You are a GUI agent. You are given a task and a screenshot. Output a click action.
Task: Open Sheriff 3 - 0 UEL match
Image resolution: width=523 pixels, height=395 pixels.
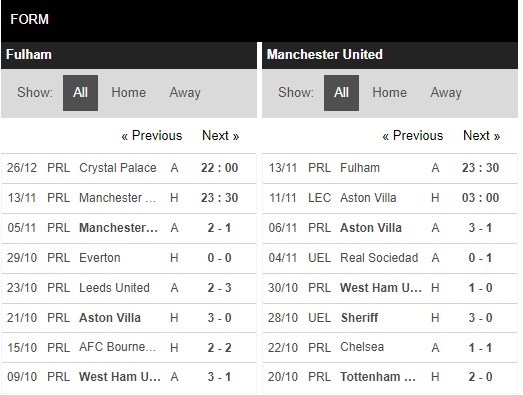pos(390,318)
